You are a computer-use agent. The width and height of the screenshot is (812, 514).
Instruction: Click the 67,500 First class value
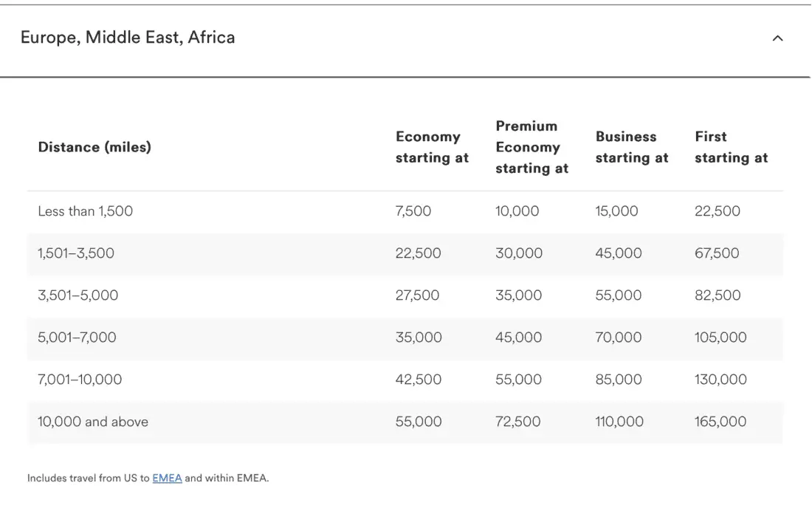click(x=717, y=253)
